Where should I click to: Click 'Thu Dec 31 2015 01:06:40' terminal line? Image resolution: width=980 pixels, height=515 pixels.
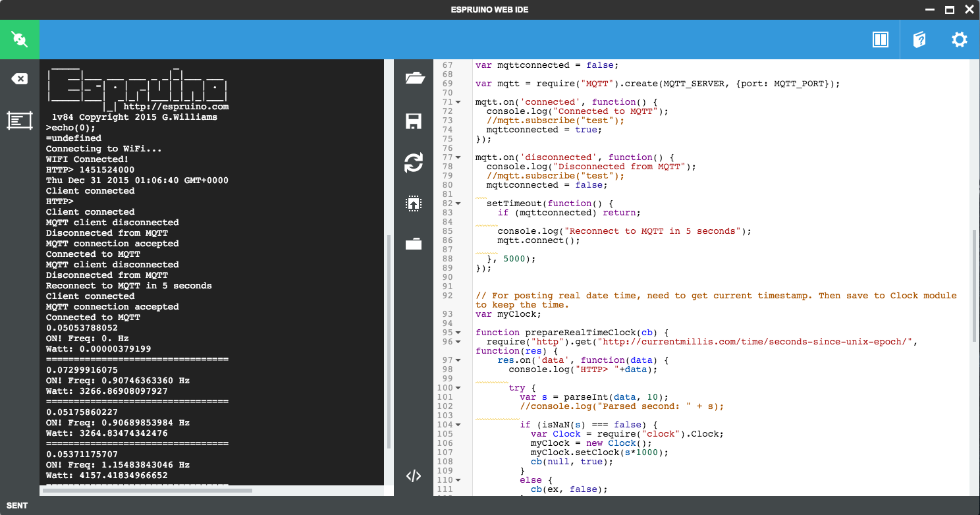click(137, 180)
